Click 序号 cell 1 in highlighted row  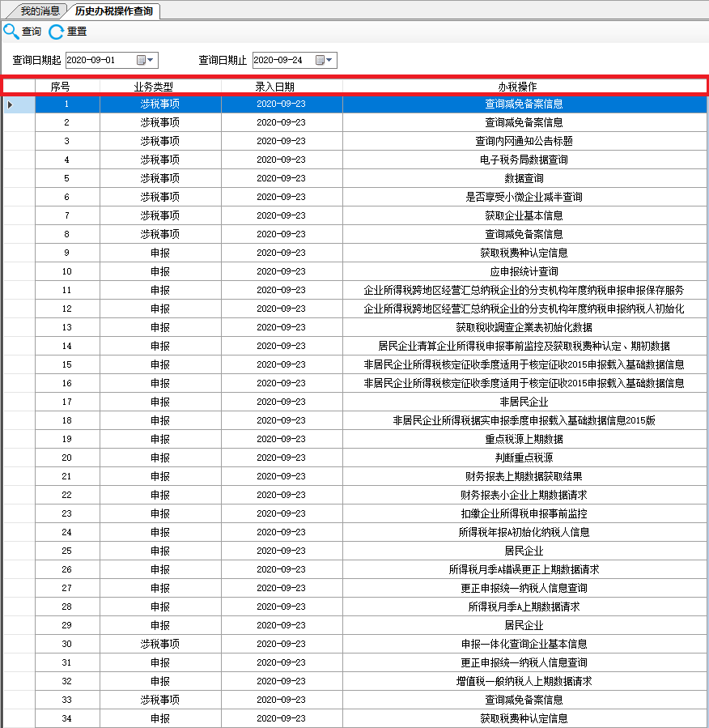click(x=67, y=104)
